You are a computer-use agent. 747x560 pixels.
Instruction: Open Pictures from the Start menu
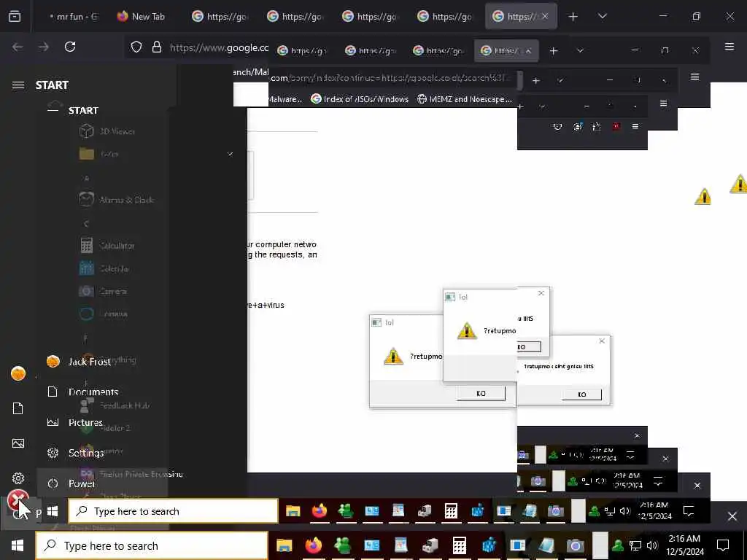[75, 422]
